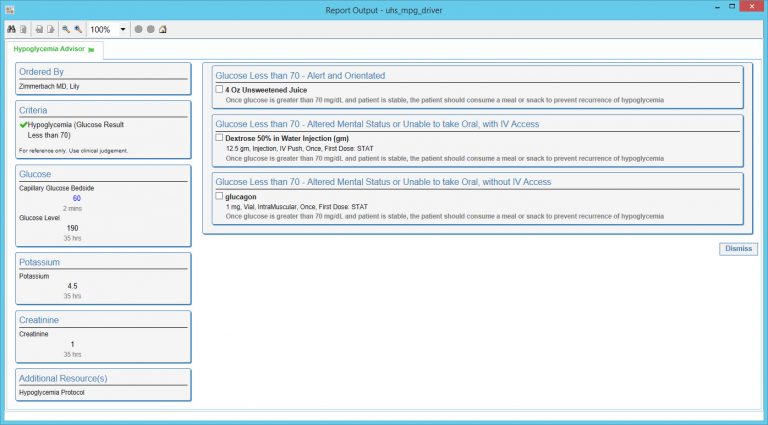
Task: Click the 100% zoom value field
Action: tap(103, 29)
